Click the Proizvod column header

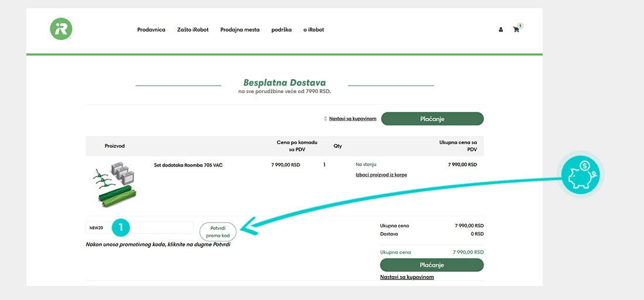[x=115, y=146]
